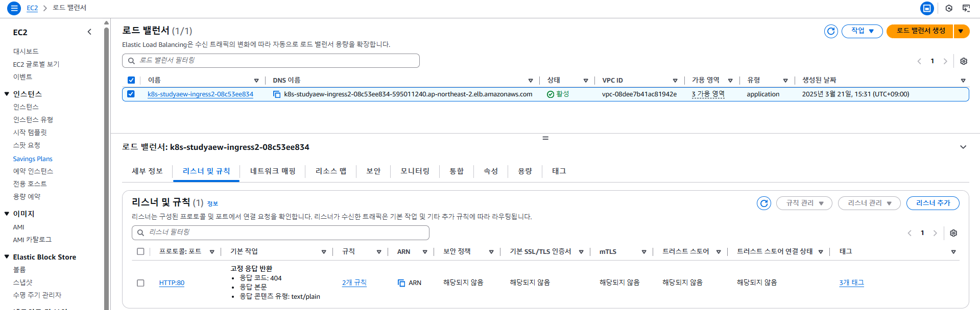Image resolution: width=980 pixels, height=310 pixels.
Task: Copy the listener ARN
Action: pos(401,283)
